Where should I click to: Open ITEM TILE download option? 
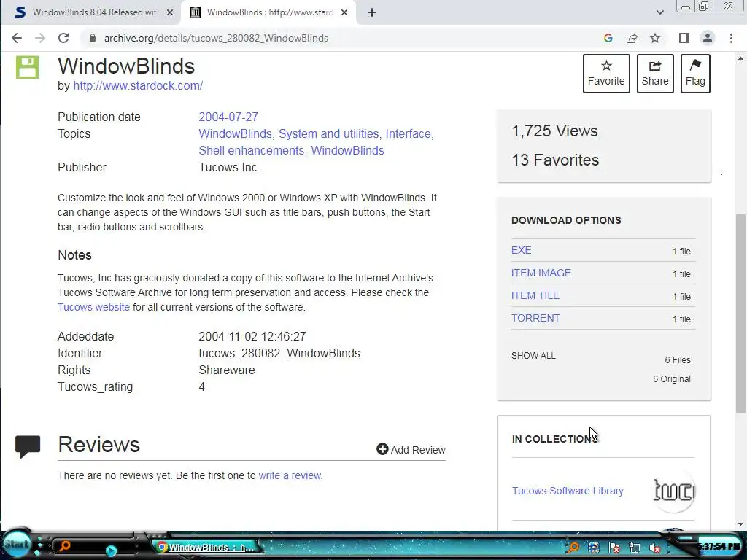[x=535, y=295]
